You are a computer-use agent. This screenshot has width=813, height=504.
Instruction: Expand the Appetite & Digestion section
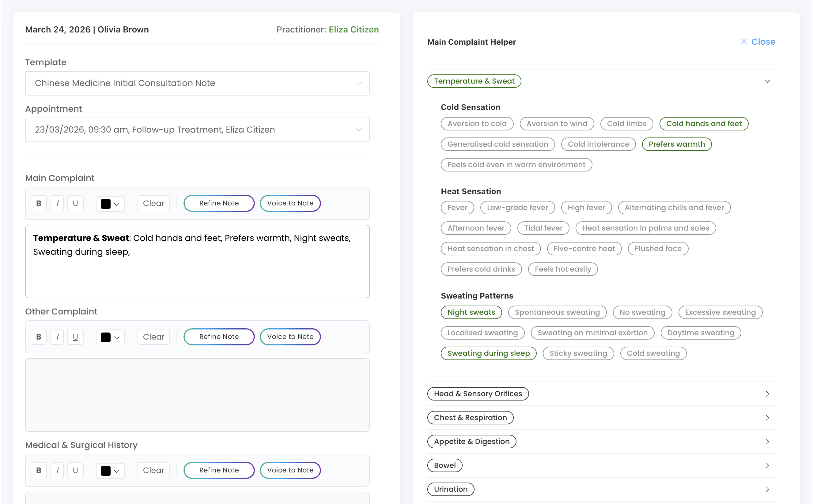767,442
